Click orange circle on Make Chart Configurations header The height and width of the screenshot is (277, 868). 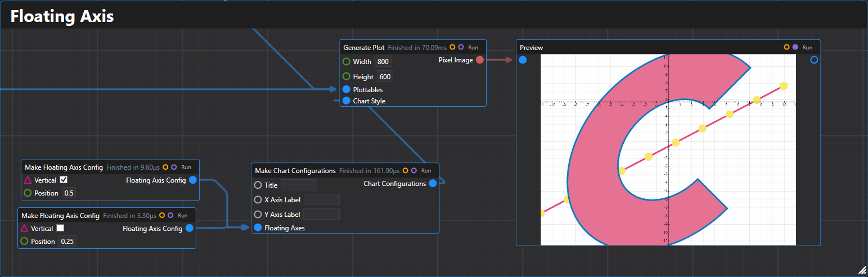(x=405, y=170)
